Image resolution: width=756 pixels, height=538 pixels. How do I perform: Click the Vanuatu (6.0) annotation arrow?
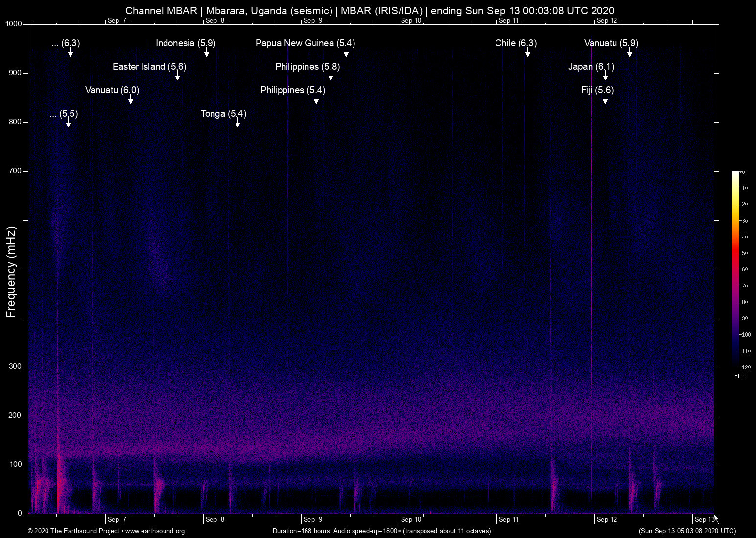click(130, 99)
